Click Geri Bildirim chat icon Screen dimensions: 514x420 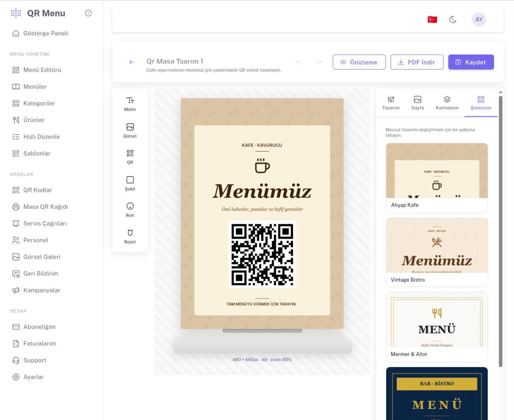tap(16, 273)
